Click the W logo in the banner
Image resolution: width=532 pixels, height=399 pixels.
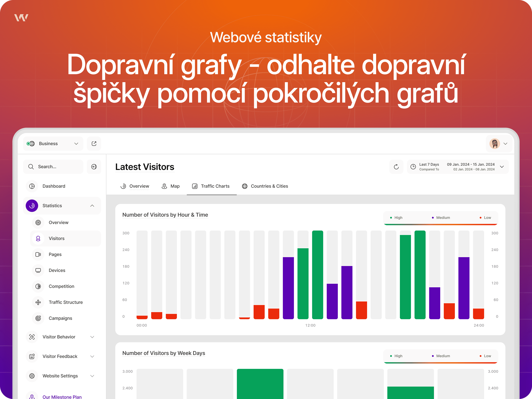click(x=21, y=18)
